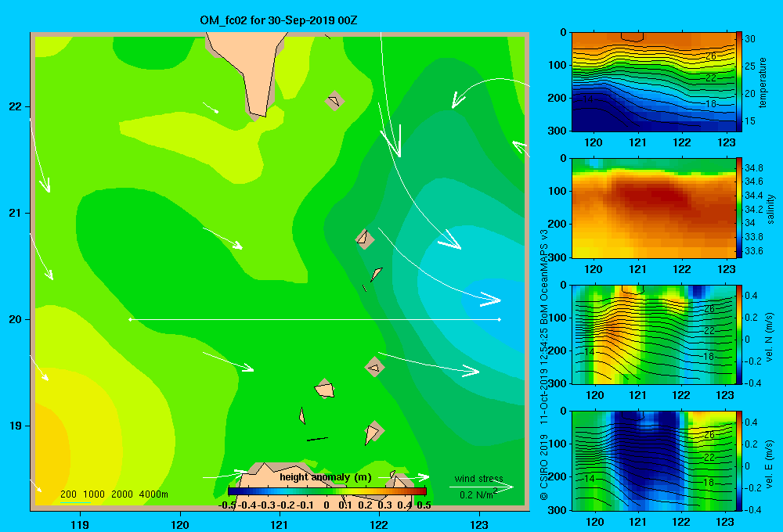Click longitude label 121 under the main map
This screenshot has height=532, width=783.
(x=280, y=524)
